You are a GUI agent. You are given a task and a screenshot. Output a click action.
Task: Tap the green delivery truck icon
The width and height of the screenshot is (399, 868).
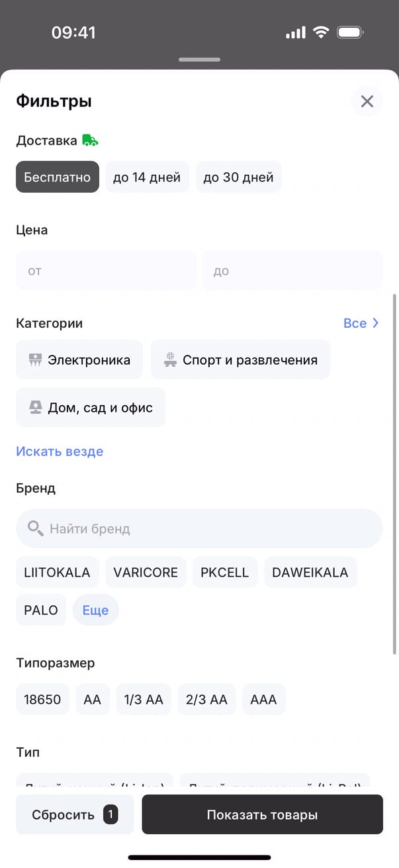(90, 140)
